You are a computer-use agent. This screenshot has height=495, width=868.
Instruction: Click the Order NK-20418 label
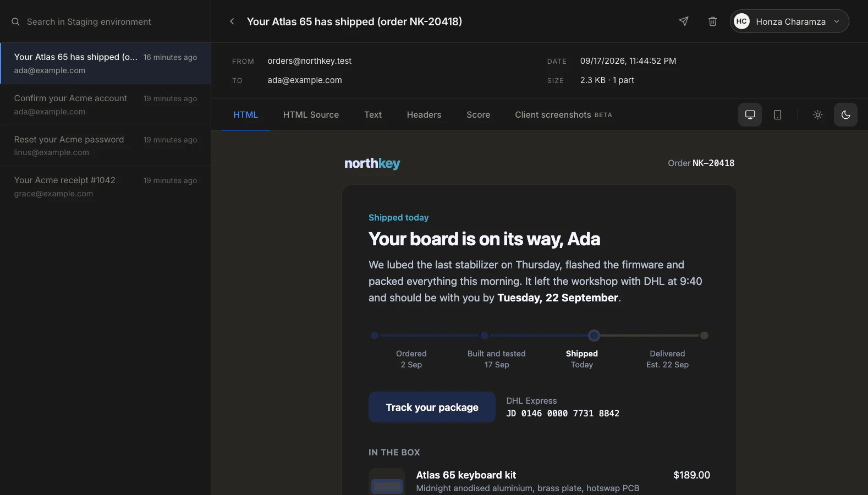701,163
